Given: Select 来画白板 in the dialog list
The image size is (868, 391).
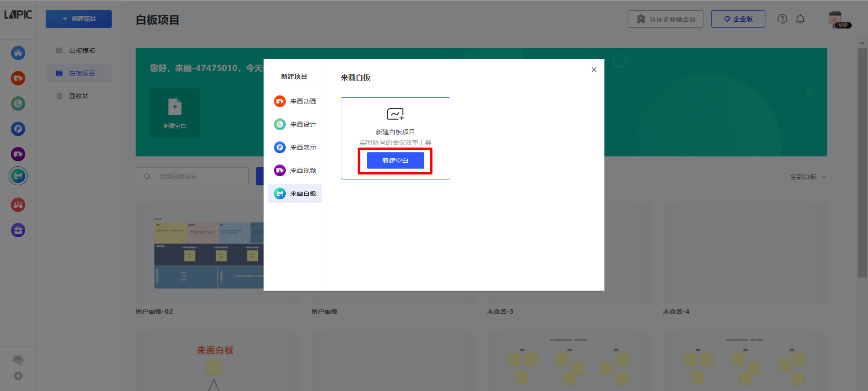Looking at the screenshot, I should (295, 193).
